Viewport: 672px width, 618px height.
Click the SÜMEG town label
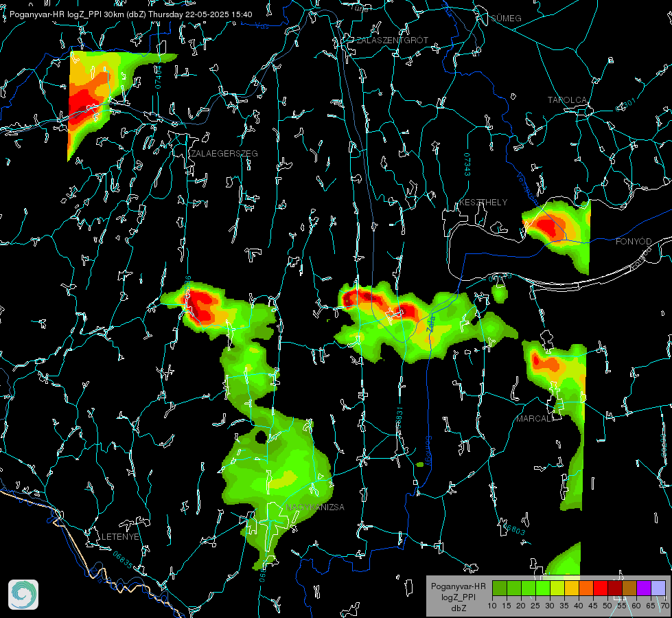tap(506, 18)
